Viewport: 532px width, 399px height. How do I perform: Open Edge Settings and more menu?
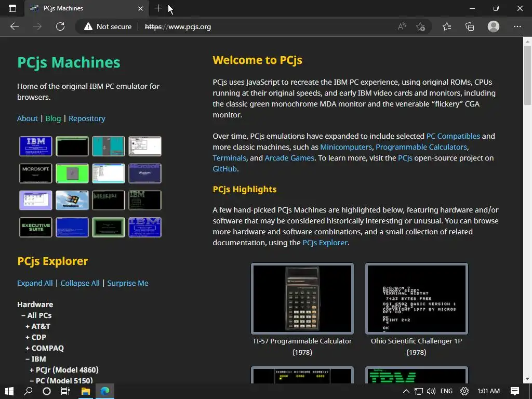click(517, 26)
